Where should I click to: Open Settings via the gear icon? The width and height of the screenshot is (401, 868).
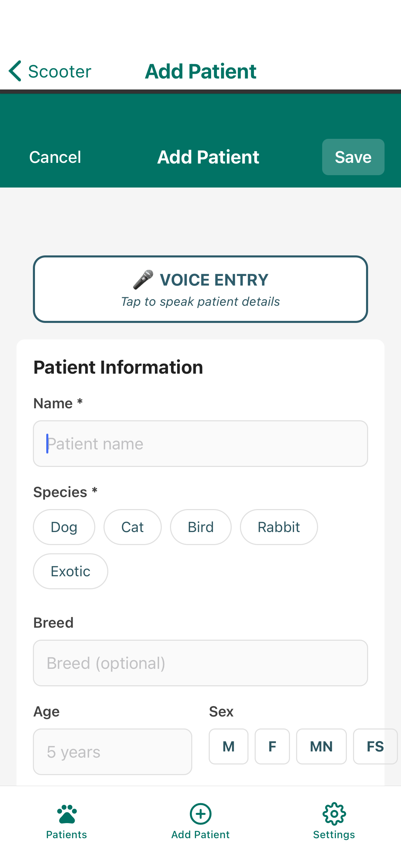(x=334, y=814)
